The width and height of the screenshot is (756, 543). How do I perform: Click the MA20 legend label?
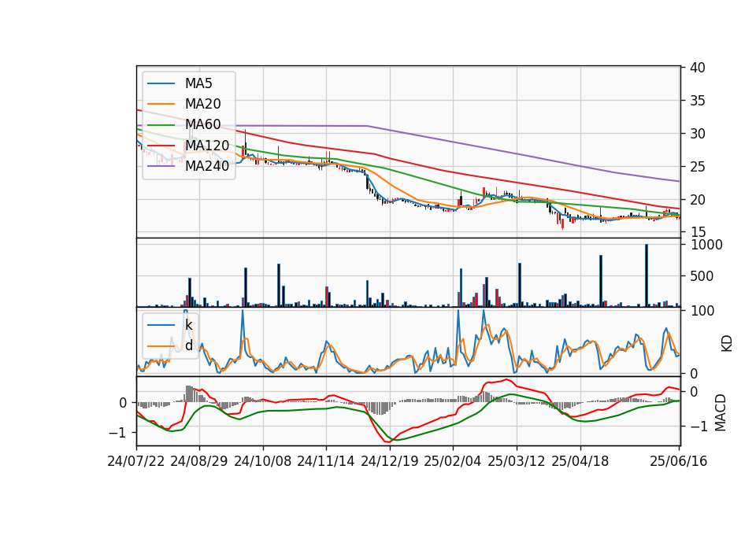coord(202,104)
